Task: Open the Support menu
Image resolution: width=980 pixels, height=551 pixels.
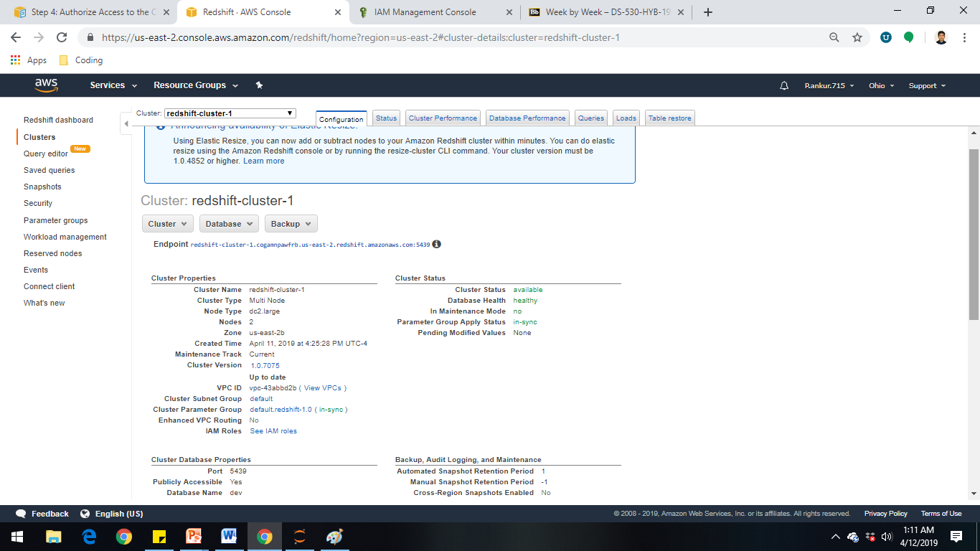Action: point(927,85)
